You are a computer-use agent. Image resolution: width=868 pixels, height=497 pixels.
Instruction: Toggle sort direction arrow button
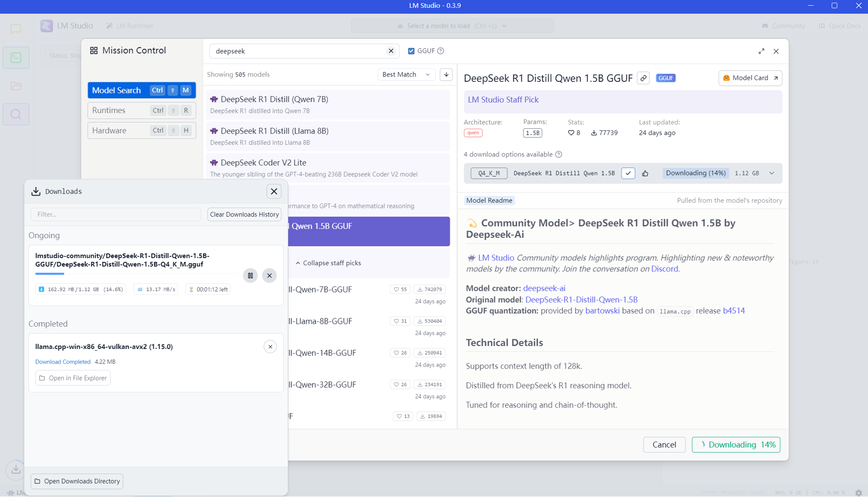click(x=446, y=75)
